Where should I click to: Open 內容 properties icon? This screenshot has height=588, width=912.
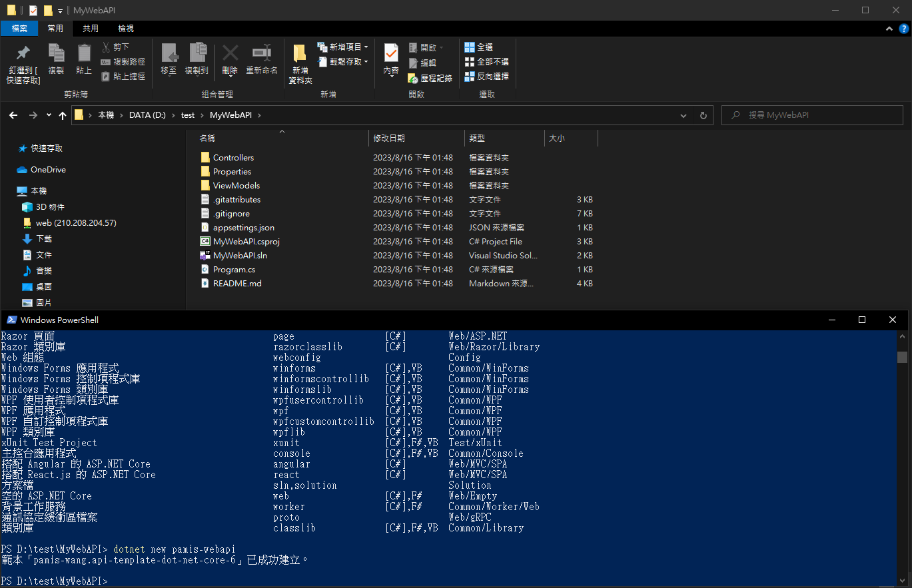pyautogui.click(x=391, y=53)
